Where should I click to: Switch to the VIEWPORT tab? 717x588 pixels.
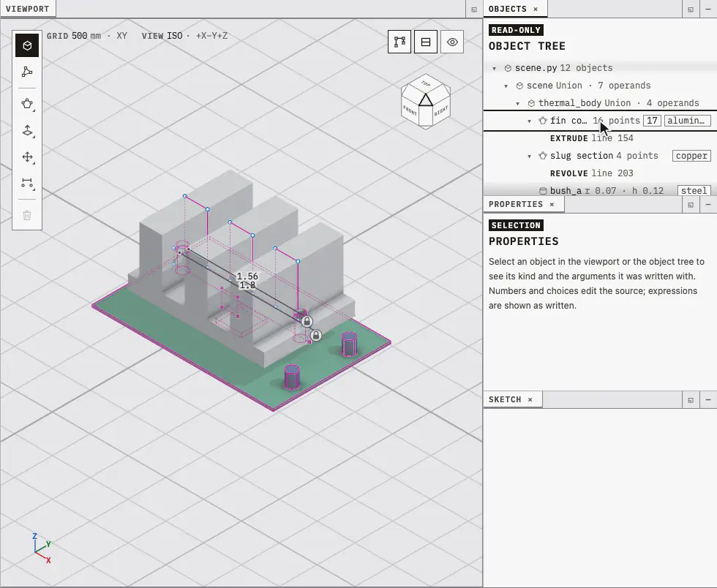(x=28, y=9)
